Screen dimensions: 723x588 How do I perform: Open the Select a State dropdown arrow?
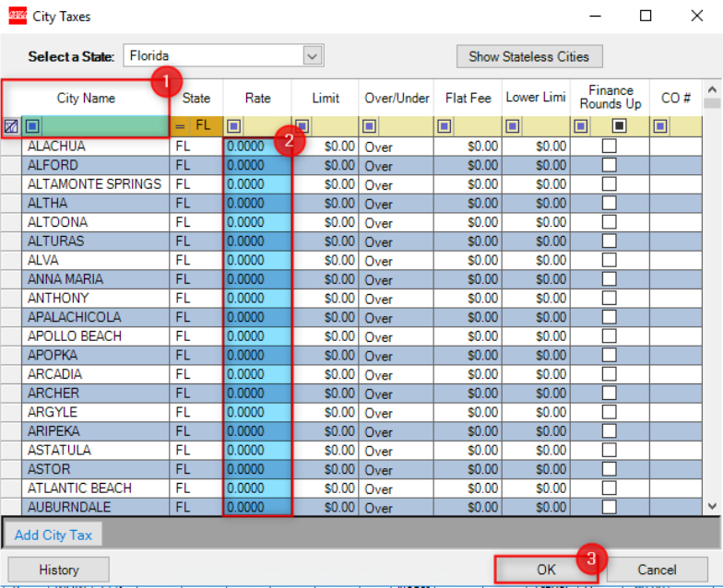coord(312,56)
